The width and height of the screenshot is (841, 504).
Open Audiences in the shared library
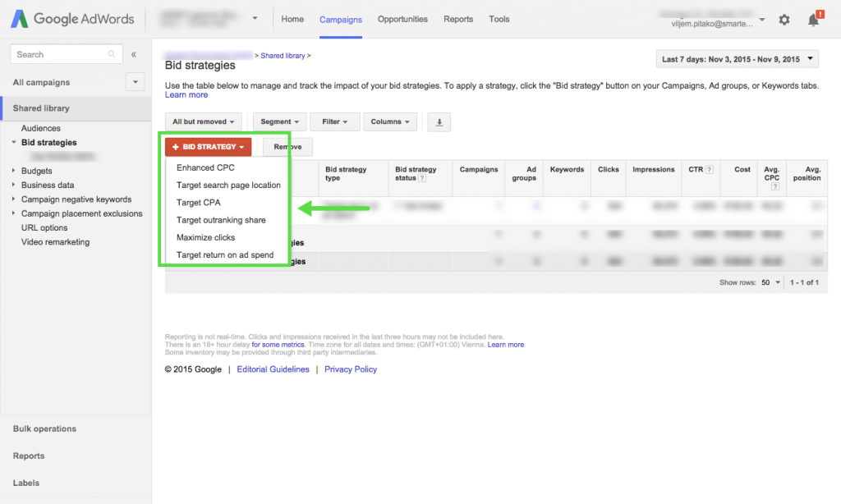pos(41,129)
